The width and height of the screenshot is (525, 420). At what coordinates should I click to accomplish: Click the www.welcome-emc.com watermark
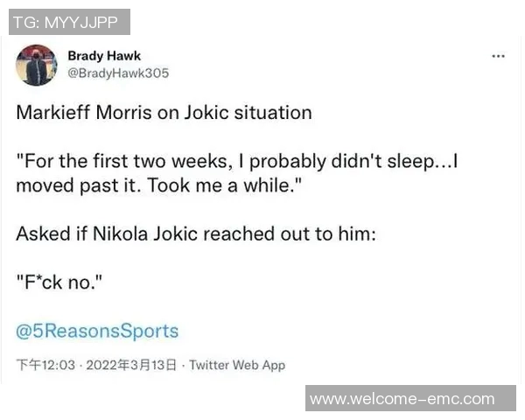coord(402,399)
